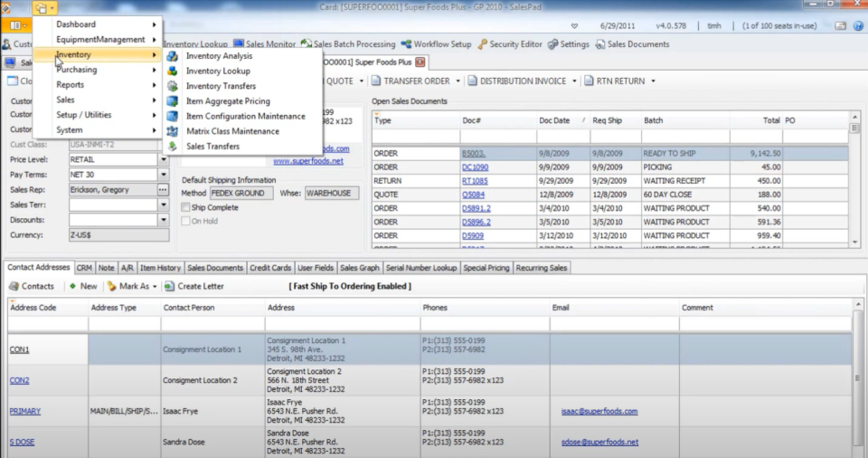This screenshot has width=868, height=458.
Task: Click the layout toggle icon below title bar
Action: pyautogui.click(x=16, y=25)
